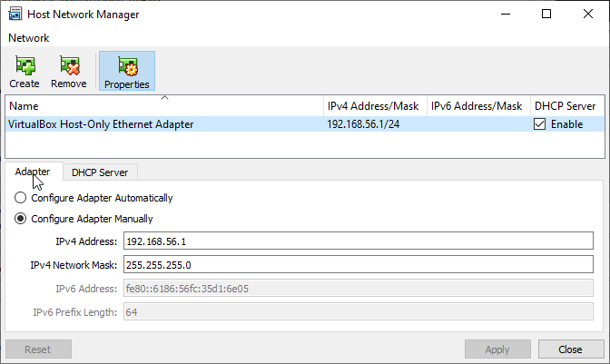Click the Apply button

tap(497, 349)
